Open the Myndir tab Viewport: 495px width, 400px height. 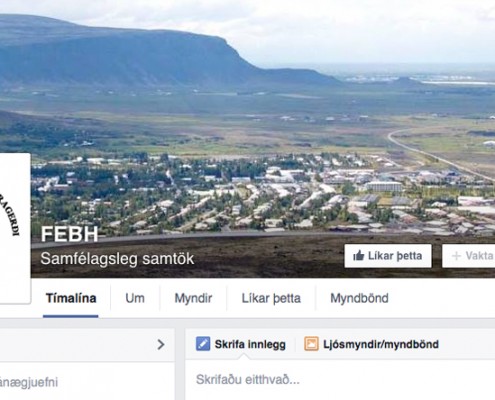pyautogui.click(x=193, y=298)
